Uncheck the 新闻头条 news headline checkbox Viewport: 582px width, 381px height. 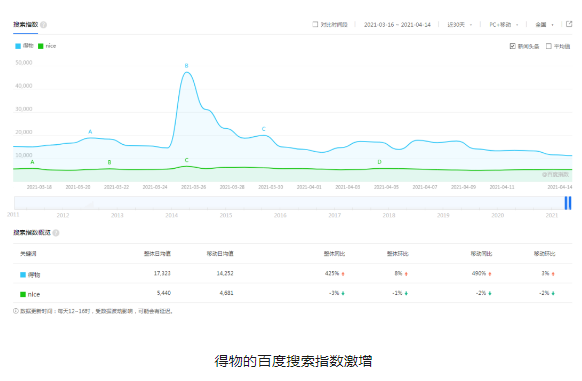click(513, 46)
